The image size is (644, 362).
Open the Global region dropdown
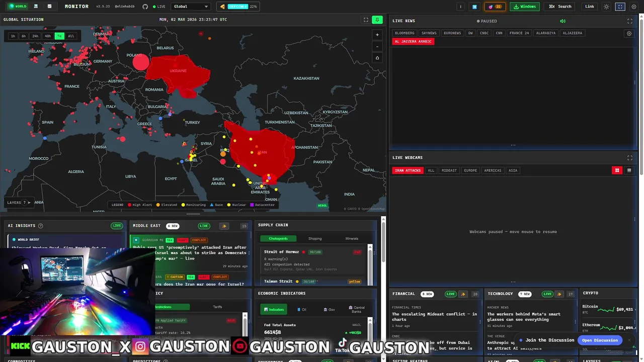191,7
